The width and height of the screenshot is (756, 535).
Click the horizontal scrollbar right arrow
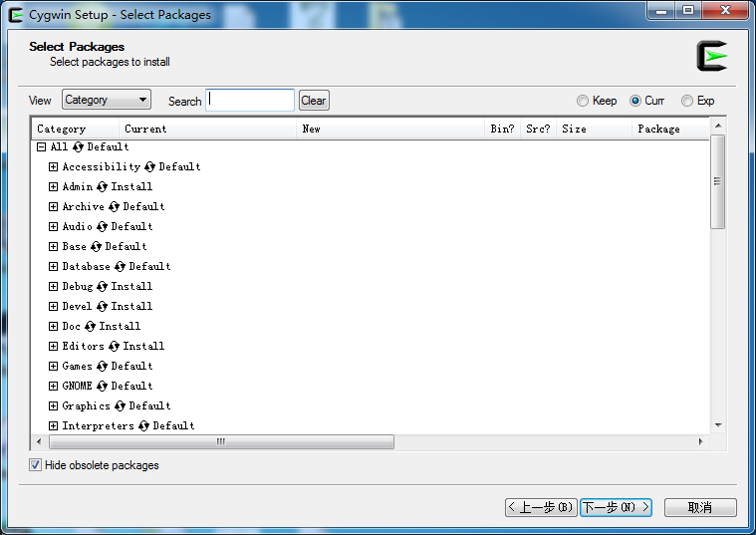700,442
